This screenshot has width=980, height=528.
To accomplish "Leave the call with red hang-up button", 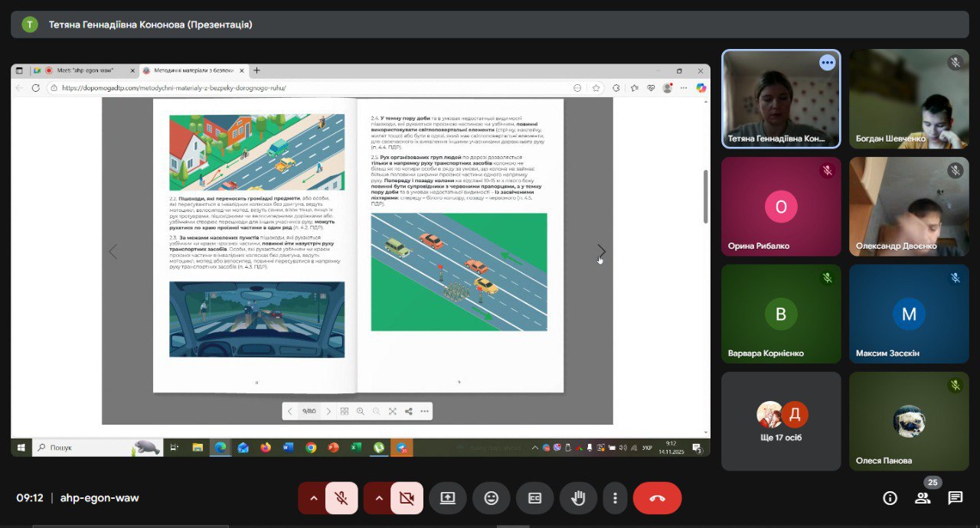I will pos(657,498).
